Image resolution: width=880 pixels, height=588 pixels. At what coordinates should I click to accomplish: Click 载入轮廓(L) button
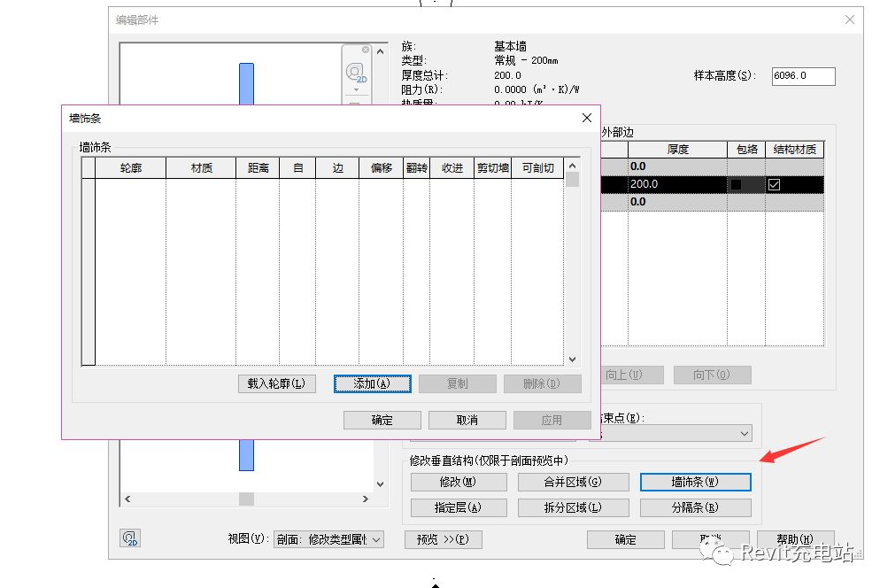[x=277, y=383]
